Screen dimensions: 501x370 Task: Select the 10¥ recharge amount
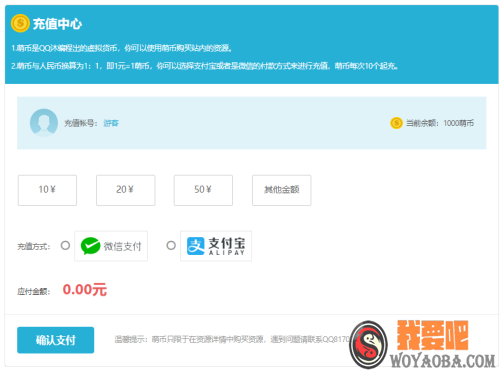click(47, 190)
